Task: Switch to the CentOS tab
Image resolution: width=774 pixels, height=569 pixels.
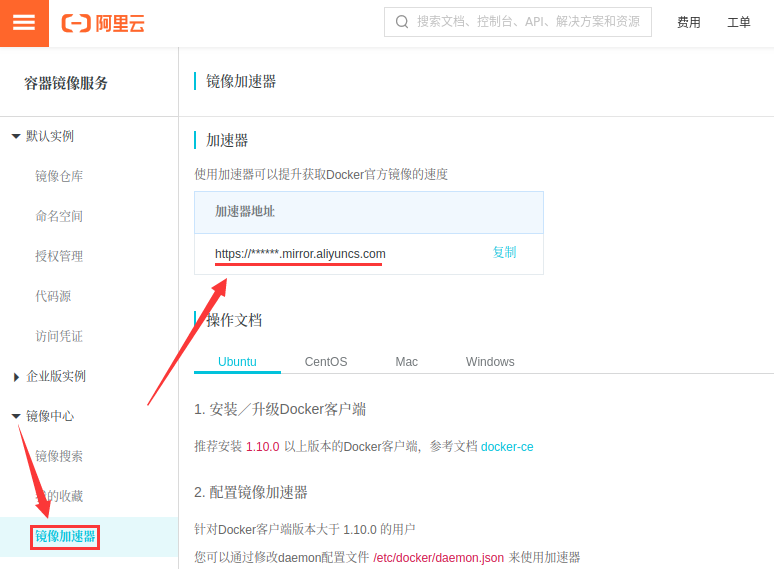Action: [326, 361]
